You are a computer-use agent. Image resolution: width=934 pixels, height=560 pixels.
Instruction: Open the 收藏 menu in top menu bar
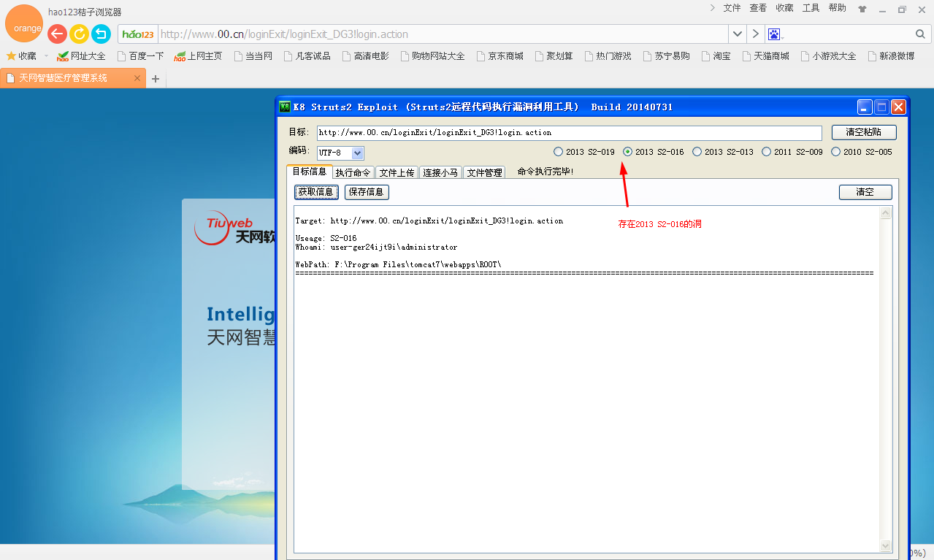tap(784, 8)
